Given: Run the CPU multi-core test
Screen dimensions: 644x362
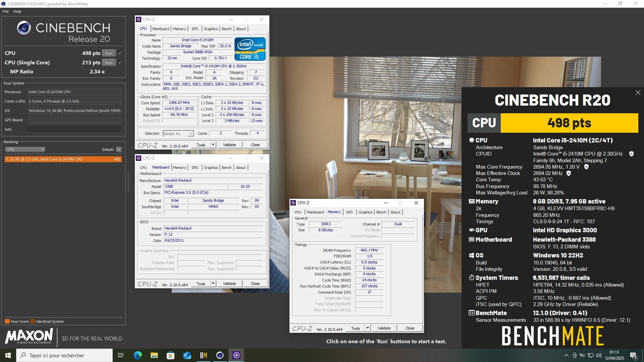Looking at the screenshot, I should 109,53.
